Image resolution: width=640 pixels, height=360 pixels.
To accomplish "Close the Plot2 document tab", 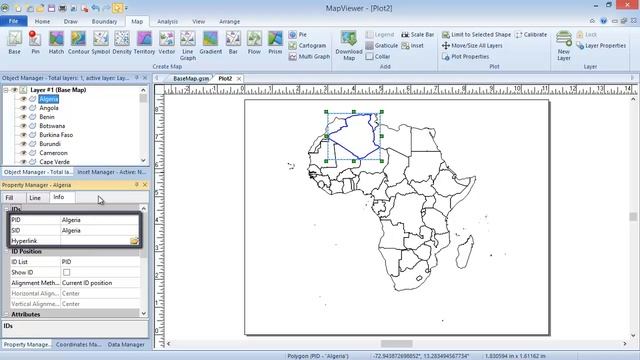I will click(239, 78).
